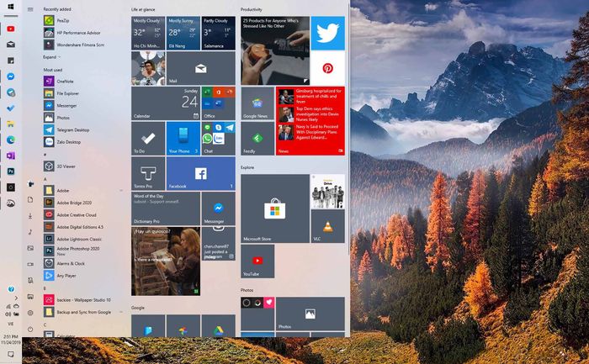Launch the VLC tile

click(327, 226)
